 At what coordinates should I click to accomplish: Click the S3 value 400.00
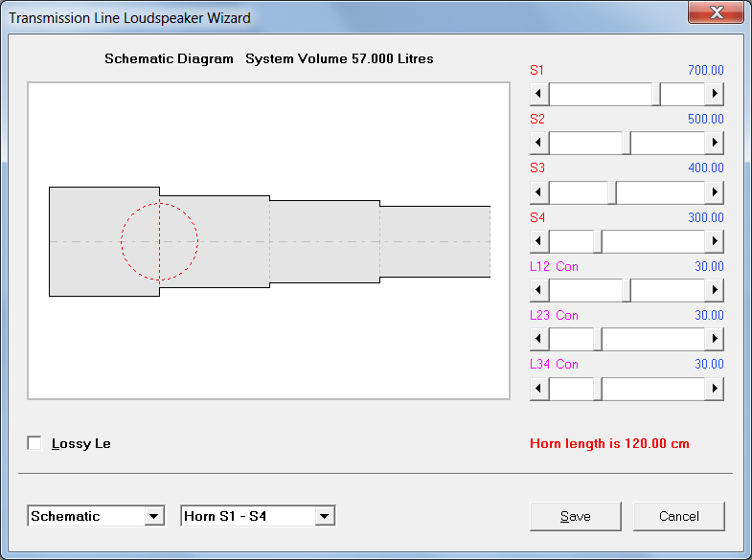pyautogui.click(x=705, y=168)
